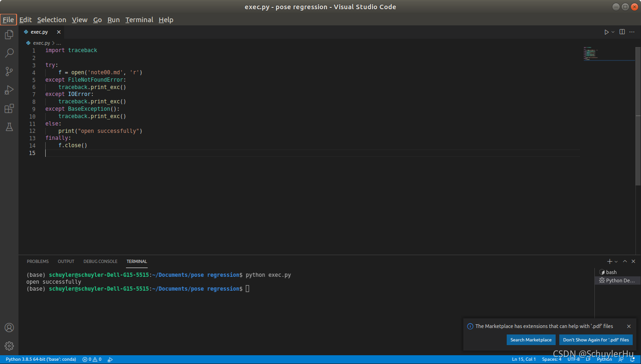
Task: Click the feedback icon in the status bar
Action: (x=621, y=359)
